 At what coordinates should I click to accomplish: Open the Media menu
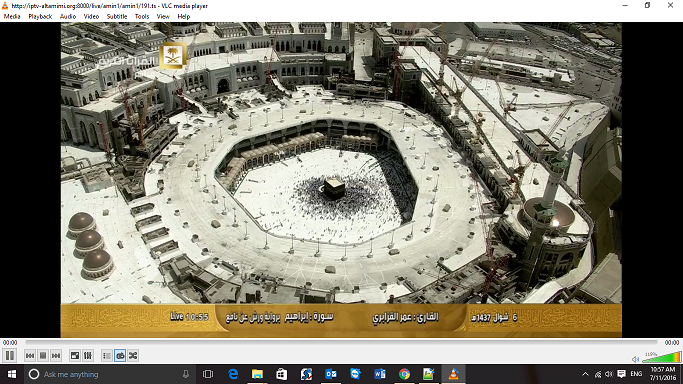point(12,17)
